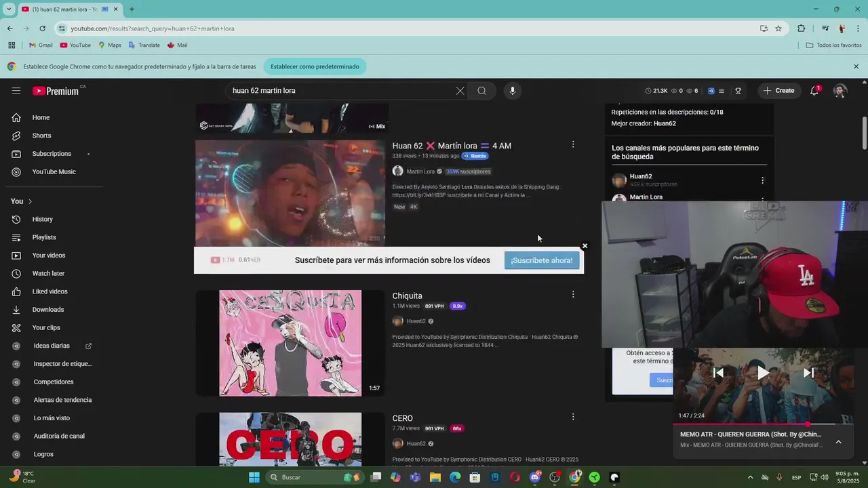Open YouTube notifications bell
The height and width of the screenshot is (488, 868).
pyautogui.click(x=814, y=90)
